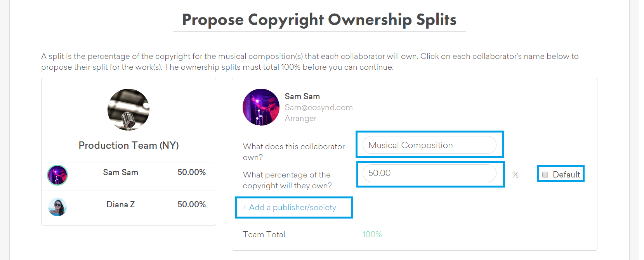Open the Musical Composition ownership dropdown

429,145
